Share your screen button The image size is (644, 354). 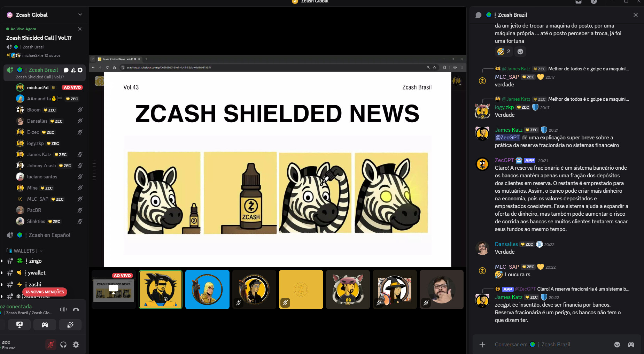pyautogui.click(x=20, y=325)
